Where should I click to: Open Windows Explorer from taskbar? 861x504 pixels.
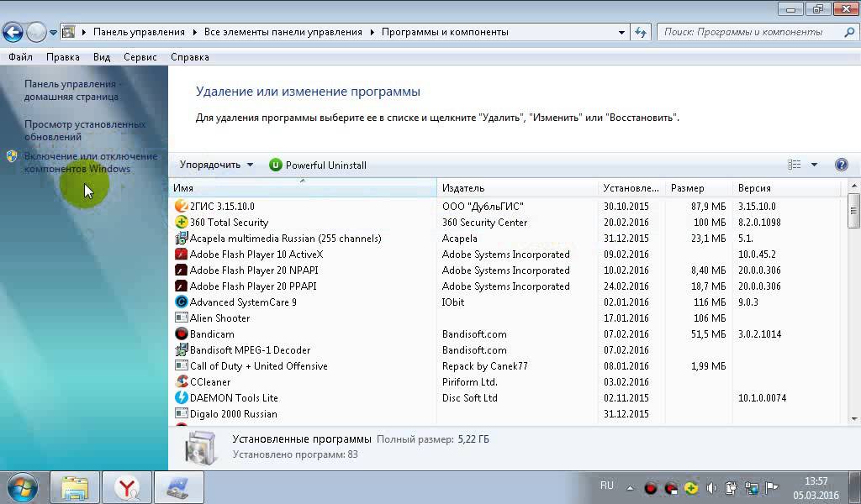75,487
